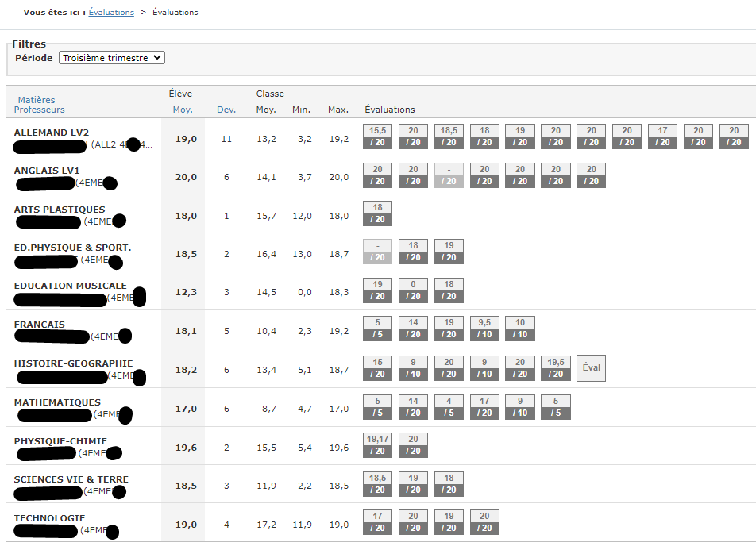Click the TECHNOLOGIE subject name

point(49,518)
